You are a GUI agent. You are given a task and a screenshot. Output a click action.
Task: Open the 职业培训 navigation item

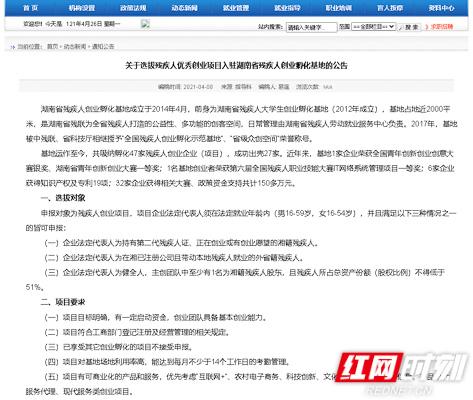tap(338, 8)
